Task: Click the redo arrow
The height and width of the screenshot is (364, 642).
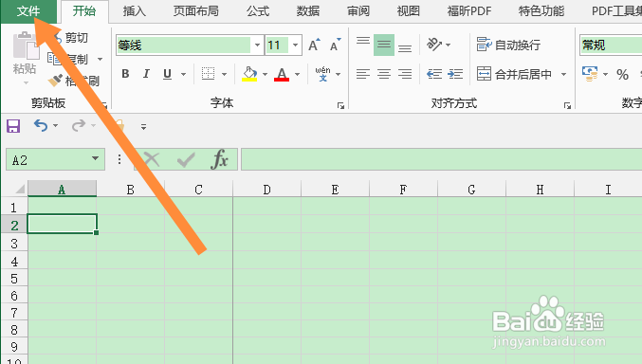Action: 79,125
